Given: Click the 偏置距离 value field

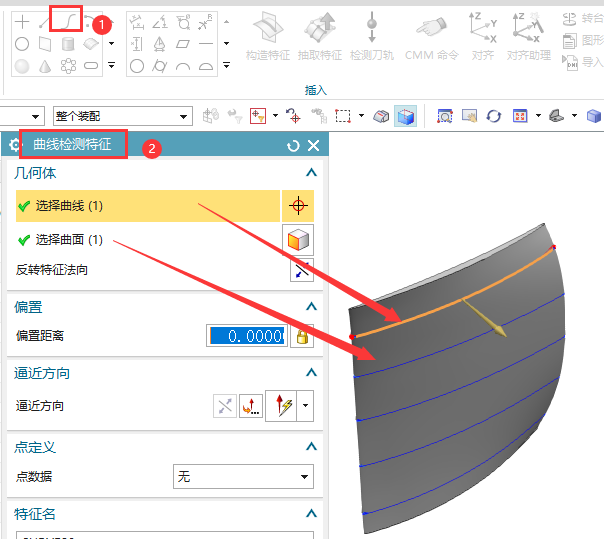Looking at the screenshot, I should pyautogui.click(x=247, y=336).
